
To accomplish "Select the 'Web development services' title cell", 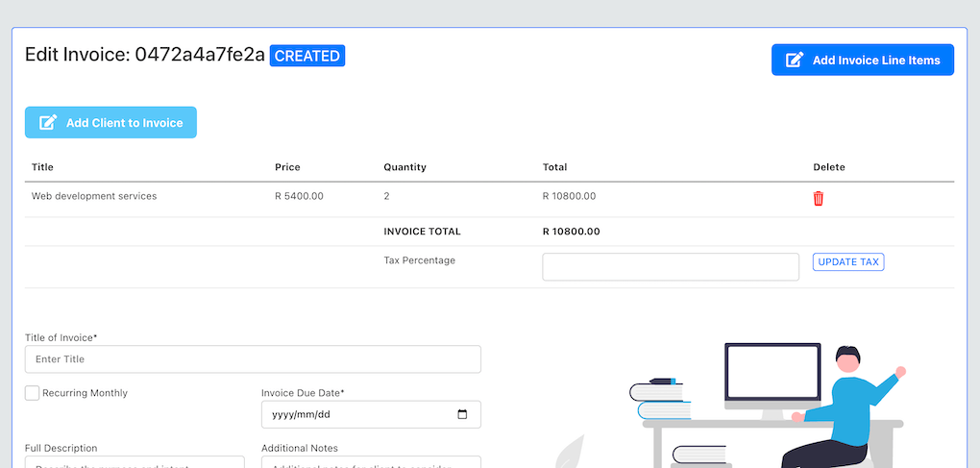I will pyautogui.click(x=94, y=196).
